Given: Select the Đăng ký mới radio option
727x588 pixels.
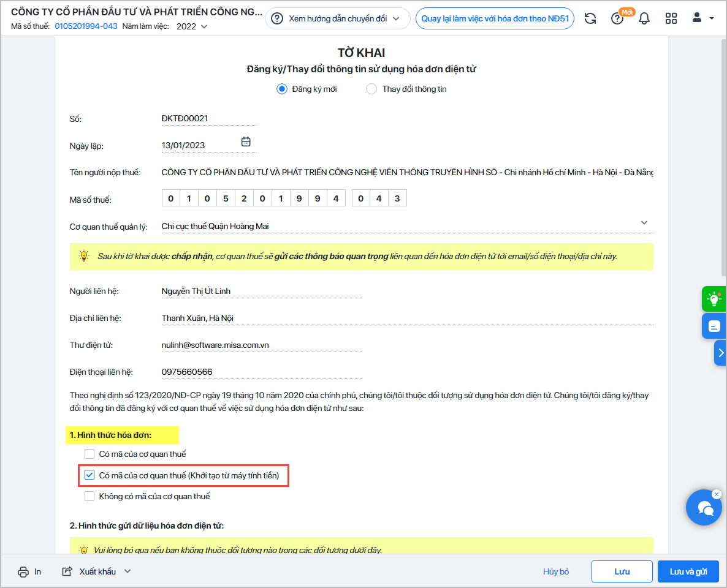Looking at the screenshot, I should 282,89.
